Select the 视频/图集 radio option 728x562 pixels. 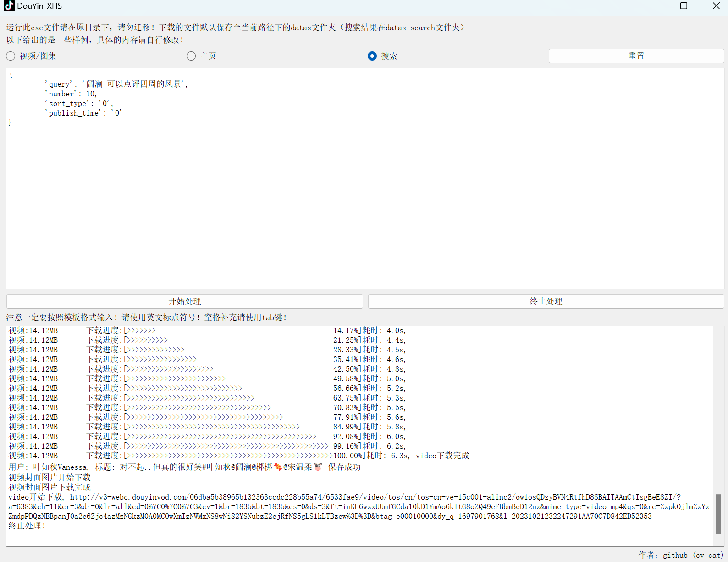pos(11,56)
